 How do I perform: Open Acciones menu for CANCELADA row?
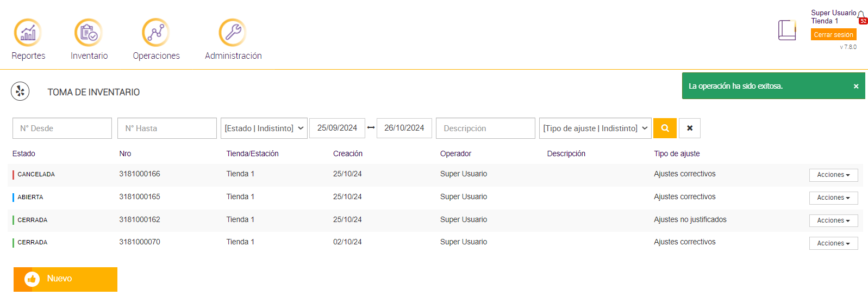833,175
